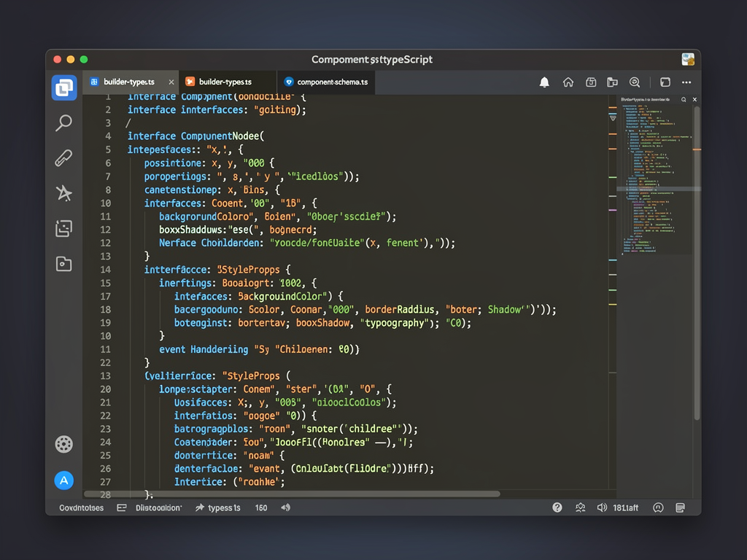
Task: Click the notes icon at status bar end
Action: (681, 507)
